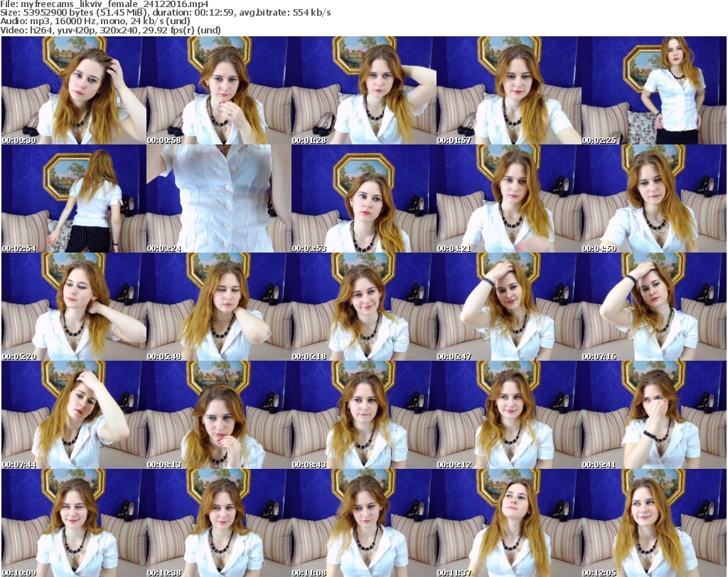This screenshot has width=728, height=577.
Task: Select the thumbnail labeled 00:10:38
Action: click(219, 523)
